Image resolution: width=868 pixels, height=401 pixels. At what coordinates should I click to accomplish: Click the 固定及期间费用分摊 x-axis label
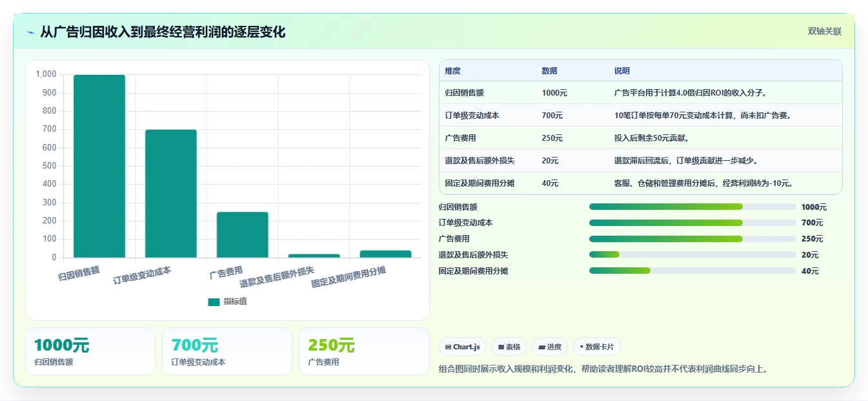pos(348,277)
